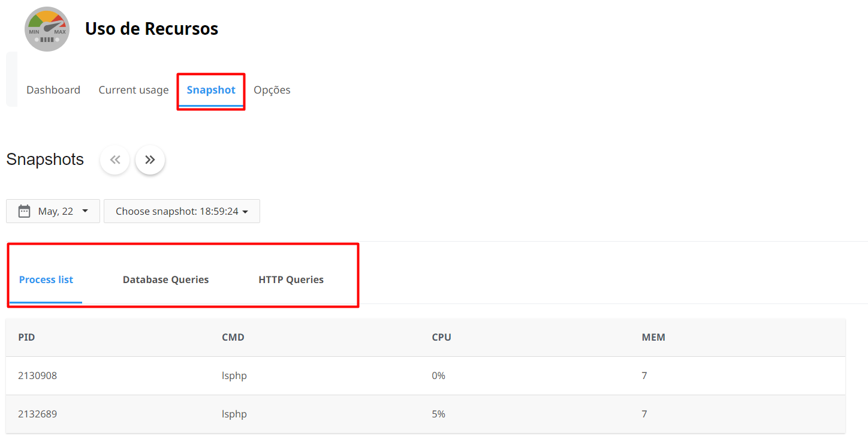Select the Snapshot tab
The image size is (868, 448).
tap(211, 90)
